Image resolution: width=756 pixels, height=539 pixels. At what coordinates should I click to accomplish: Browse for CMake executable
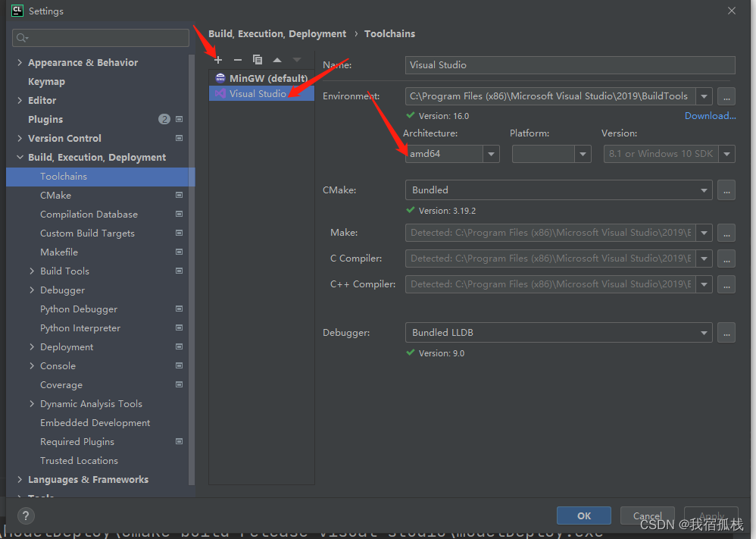pos(726,190)
